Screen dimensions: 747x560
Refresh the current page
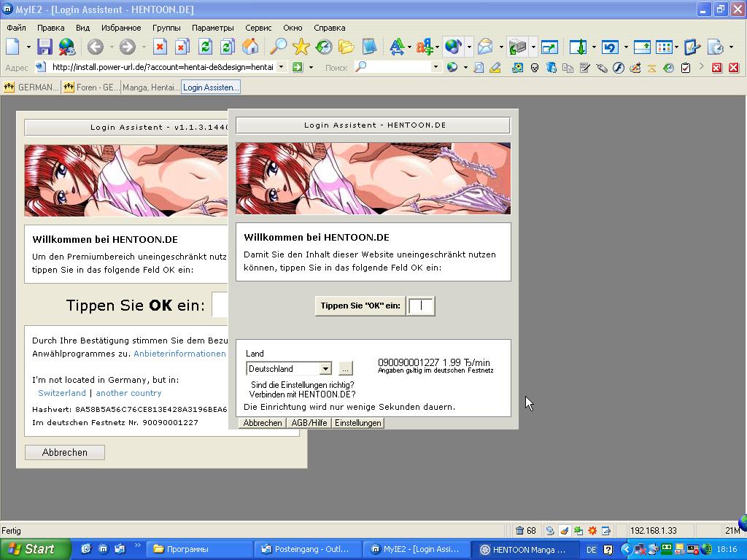205,47
